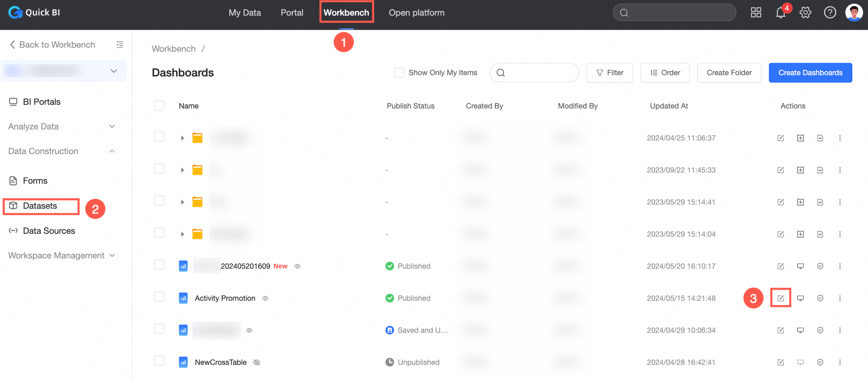
Task: Check the folder row updated 2023/09/22
Action: pyautogui.click(x=159, y=168)
